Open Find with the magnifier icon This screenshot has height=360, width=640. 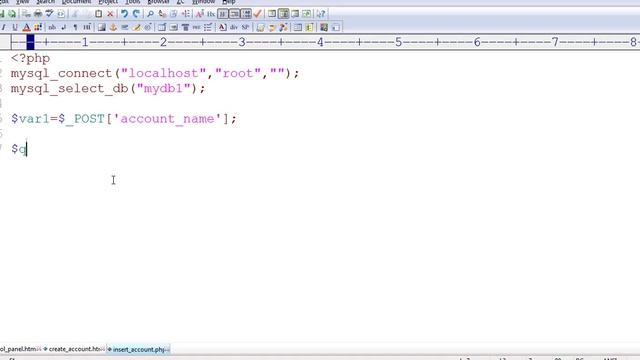150,14
